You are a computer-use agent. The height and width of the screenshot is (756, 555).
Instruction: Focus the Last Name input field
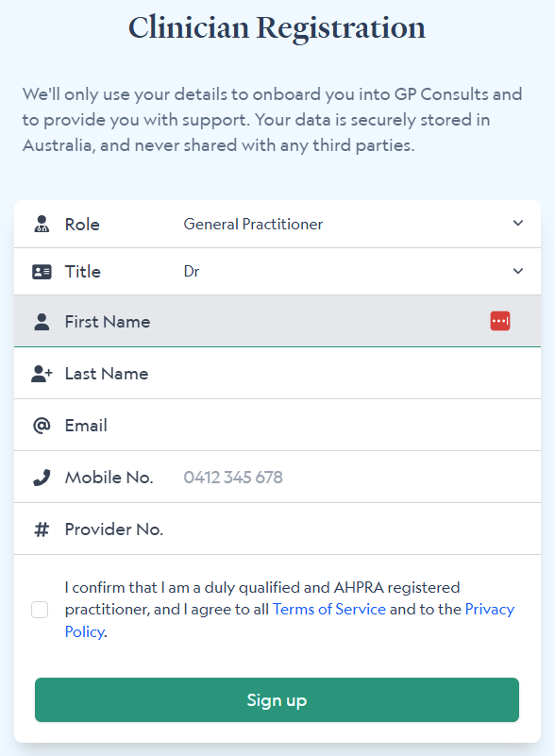[277, 374]
